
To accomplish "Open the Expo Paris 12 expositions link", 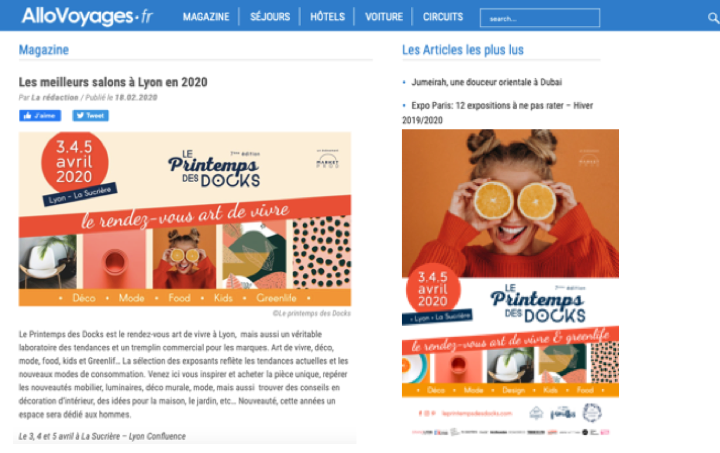I will click(498, 112).
